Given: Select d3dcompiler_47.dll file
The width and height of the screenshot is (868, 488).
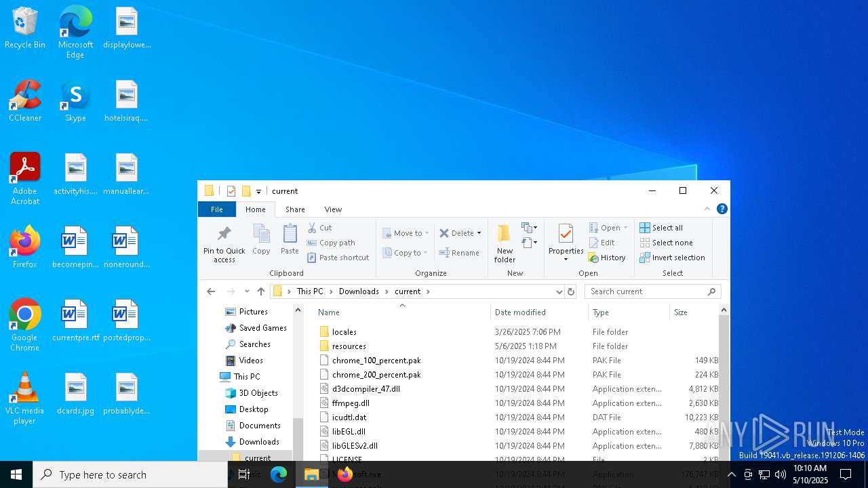Looking at the screenshot, I should pyautogui.click(x=366, y=389).
